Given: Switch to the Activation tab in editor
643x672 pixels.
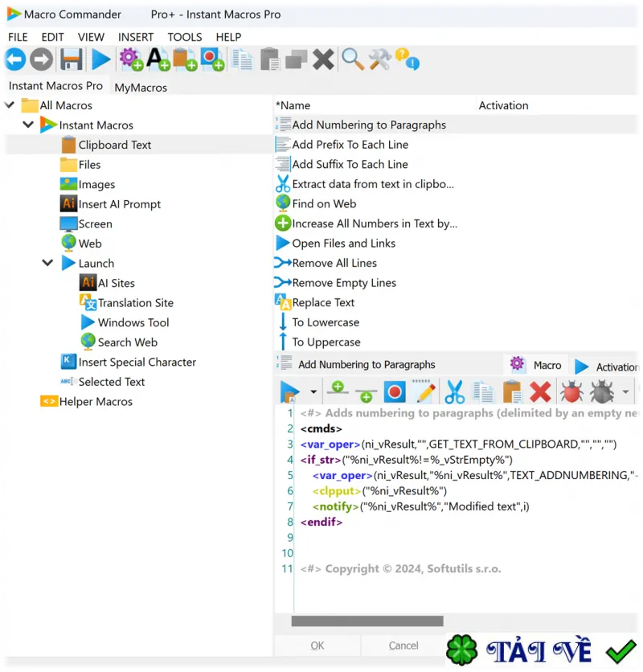Looking at the screenshot, I should point(605,367).
